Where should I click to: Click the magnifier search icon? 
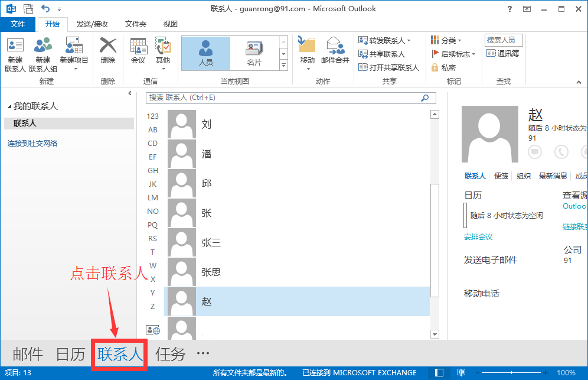pyautogui.click(x=425, y=98)
